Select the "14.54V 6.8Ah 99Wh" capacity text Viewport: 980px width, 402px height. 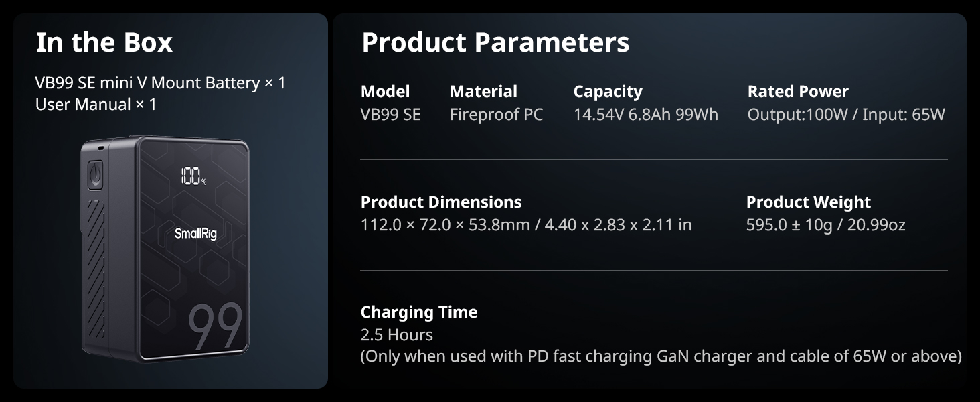point(645,115)
